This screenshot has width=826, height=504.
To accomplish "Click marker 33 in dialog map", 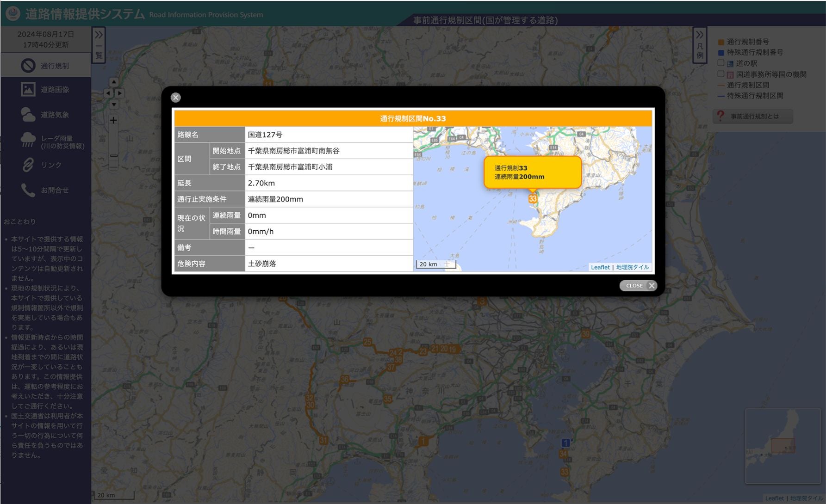I will pyautogui.click(x=533, y=198).
